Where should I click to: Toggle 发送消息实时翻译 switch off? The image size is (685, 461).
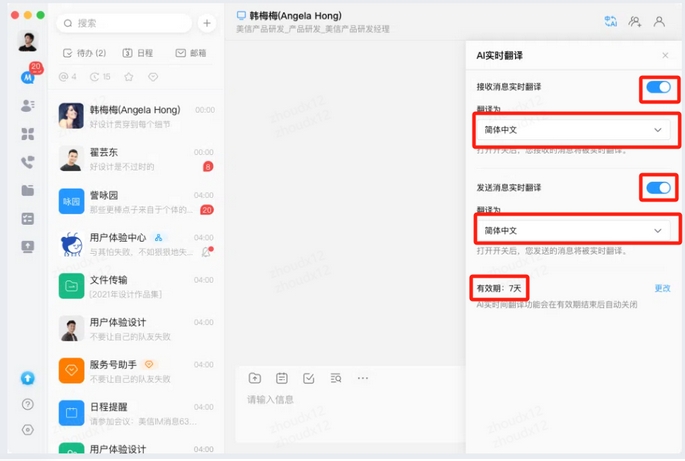tap(658, 188)
